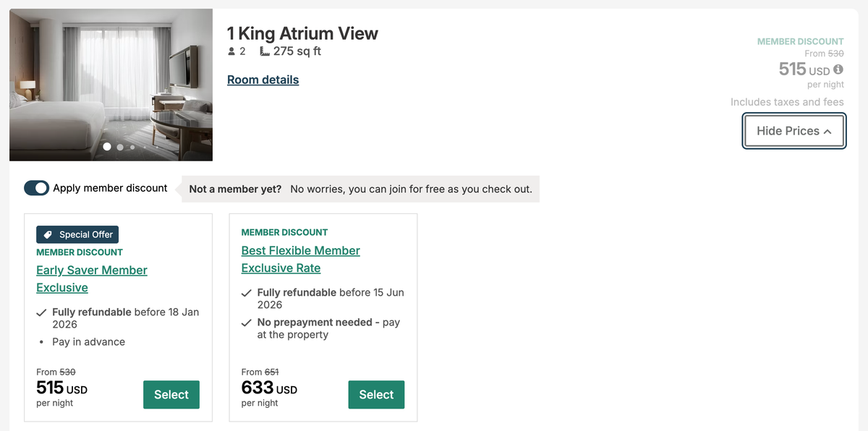The width and height of the screenshot is (868, 431).
Task: Open the Early Saver Member Exclusive rate link
Action: [91, 278]
